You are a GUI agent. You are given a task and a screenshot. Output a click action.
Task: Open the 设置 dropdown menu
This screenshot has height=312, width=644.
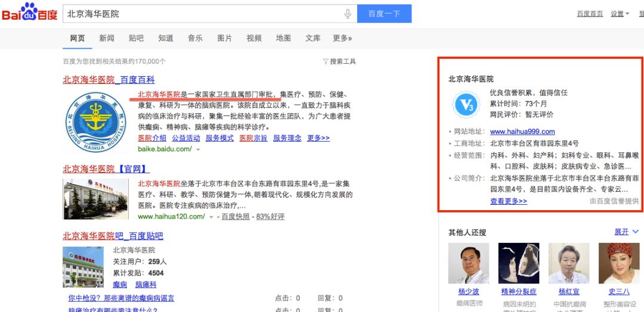pos(620,14)
